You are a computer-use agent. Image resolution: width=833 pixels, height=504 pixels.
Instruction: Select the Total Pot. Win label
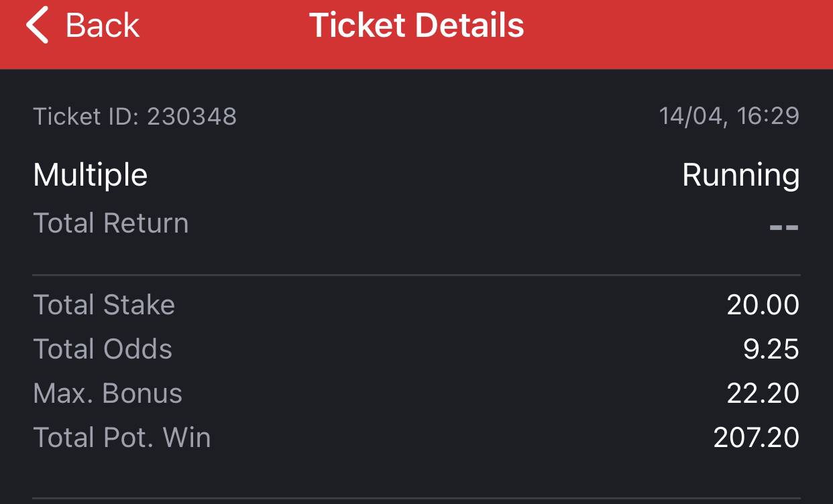[122, 438]
